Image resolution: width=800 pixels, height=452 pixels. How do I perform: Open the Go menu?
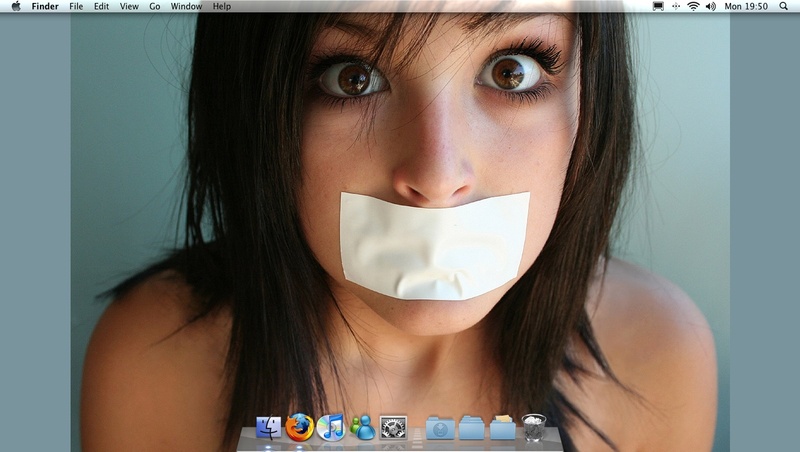point(155,6)
